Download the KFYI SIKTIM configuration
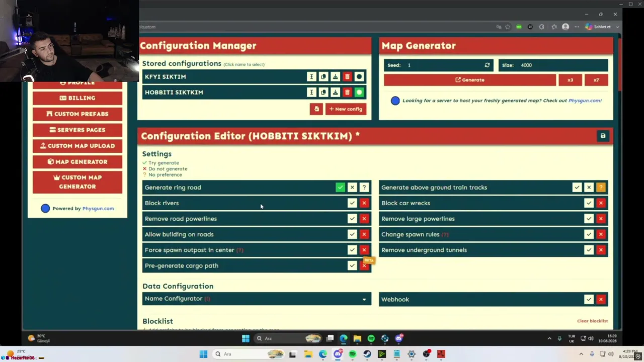 tap(335, 77)
